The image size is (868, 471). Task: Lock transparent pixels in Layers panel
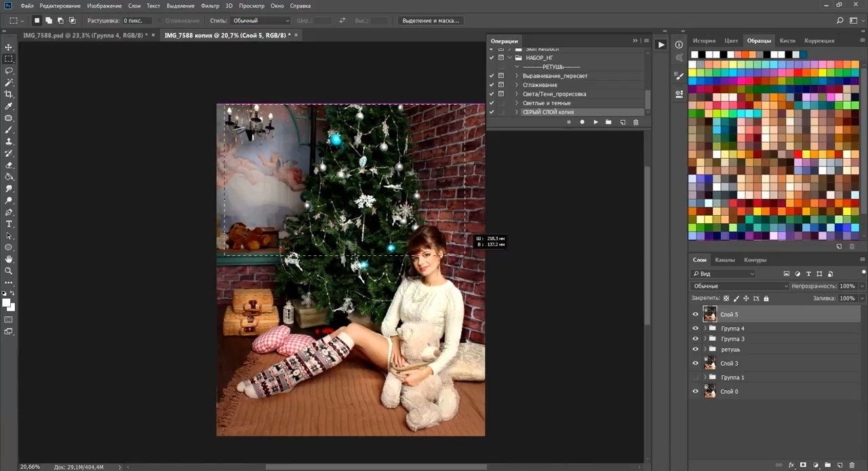coord(726,299)
